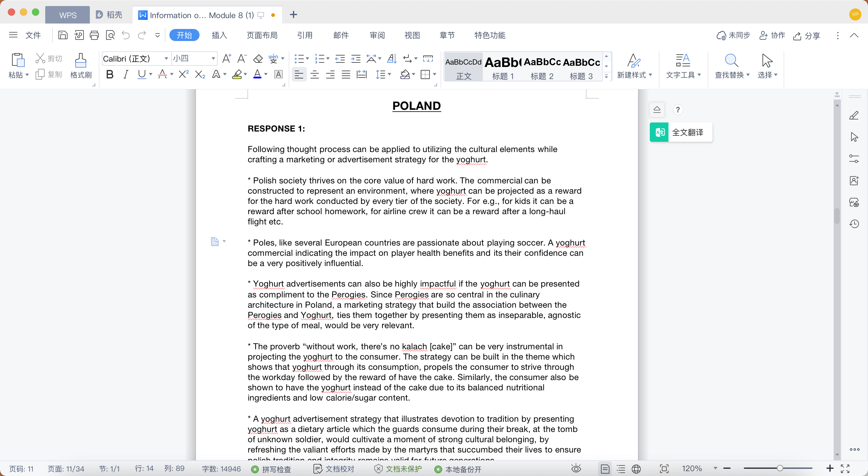Click the Undo arrow icon

point(126,35)
